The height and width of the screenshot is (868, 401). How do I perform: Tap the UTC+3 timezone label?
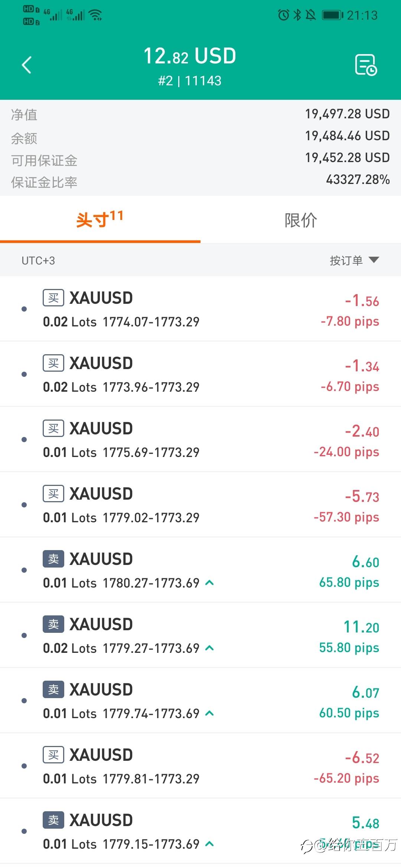[38, 261]
